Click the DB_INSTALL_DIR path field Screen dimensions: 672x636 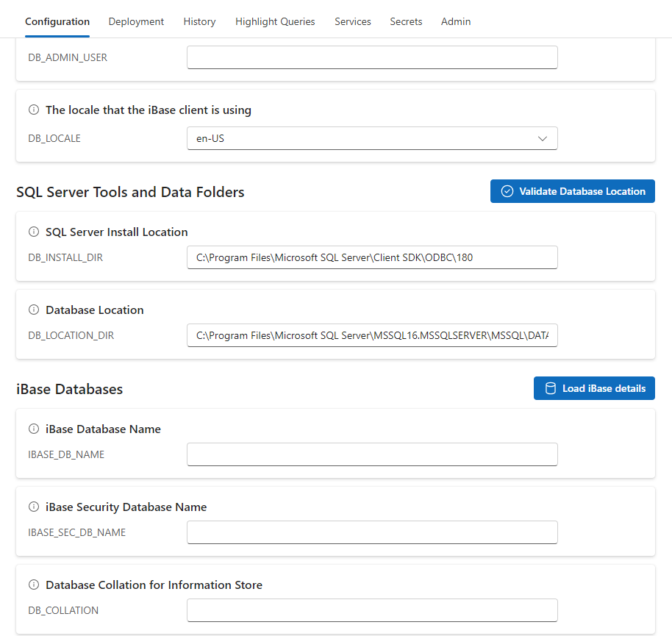(372, 257)
